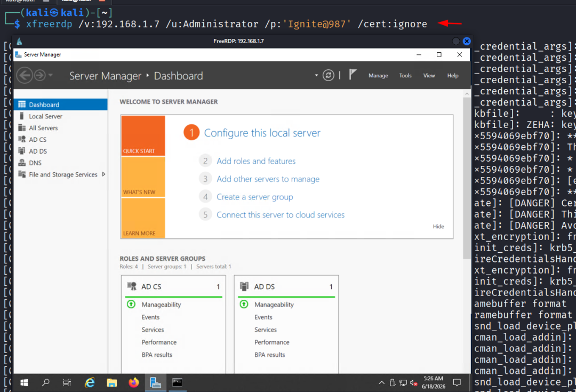Open the Tools menu
The image size is (576, 392).
pos(405,75)
